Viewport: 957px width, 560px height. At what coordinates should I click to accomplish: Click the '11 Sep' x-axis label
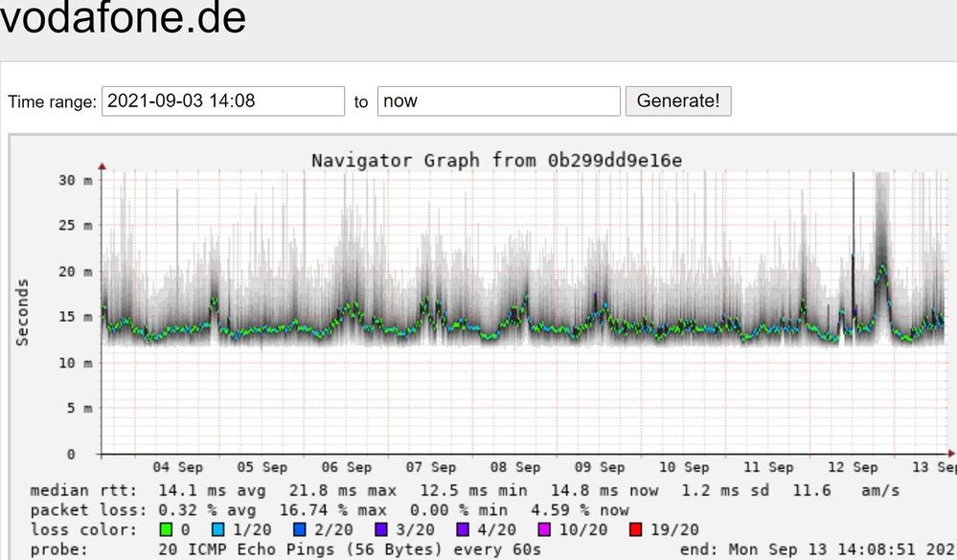(768, 467)
